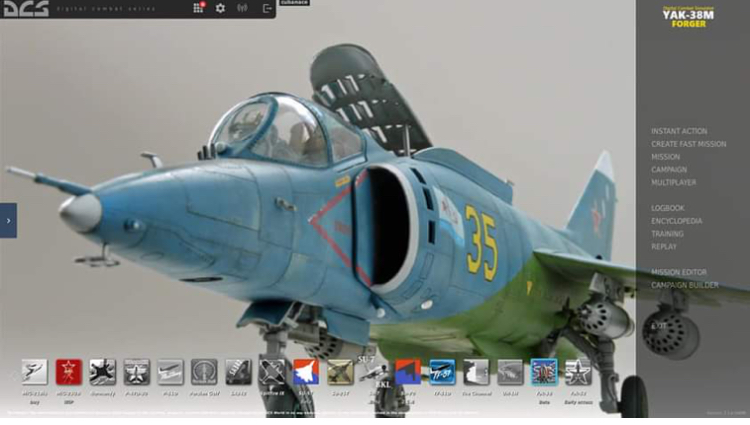The image size is (750, 425).
Task: Click the cubanace username tab
Action: (x=294, y=2)
